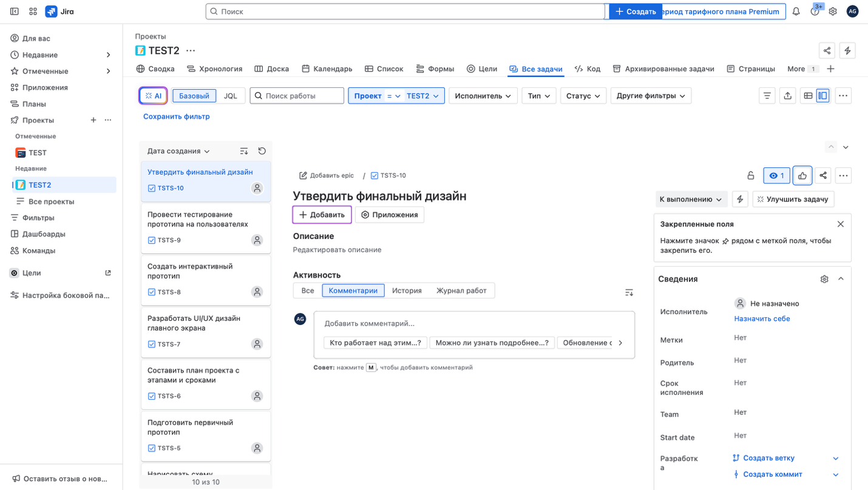Switch to list table view layout
Viewport: 868px width, 490px height.
pyautogui.click(x=808, y=96)
